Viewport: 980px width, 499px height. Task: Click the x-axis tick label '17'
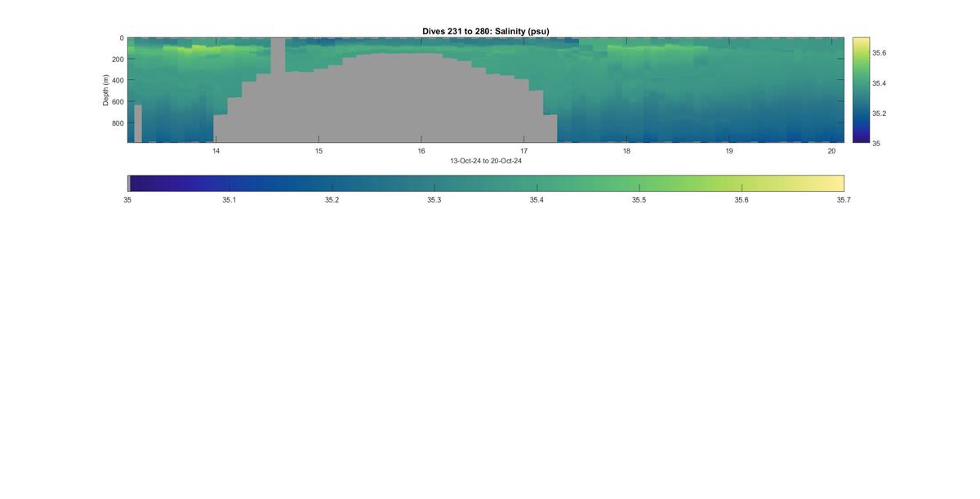pos(523,150)
